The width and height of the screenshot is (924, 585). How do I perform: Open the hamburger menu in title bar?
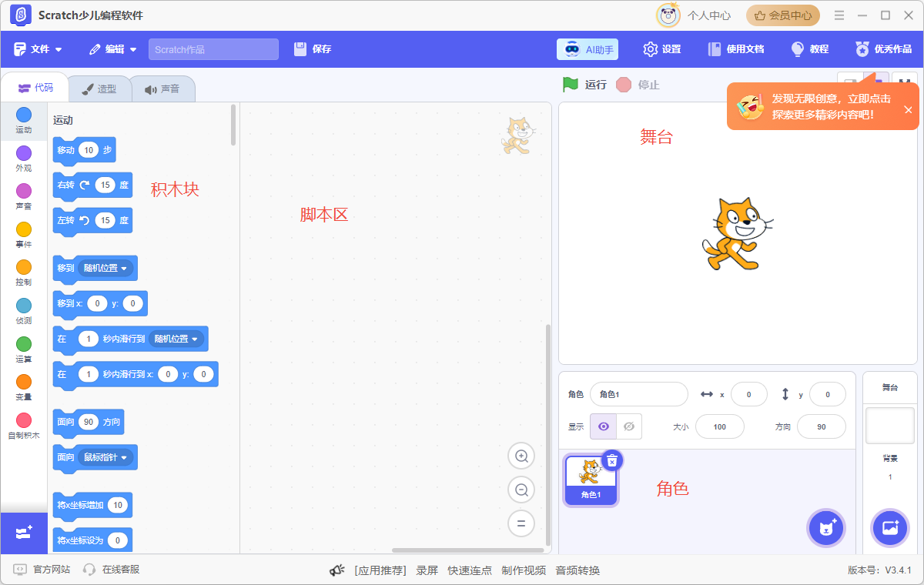840,15
